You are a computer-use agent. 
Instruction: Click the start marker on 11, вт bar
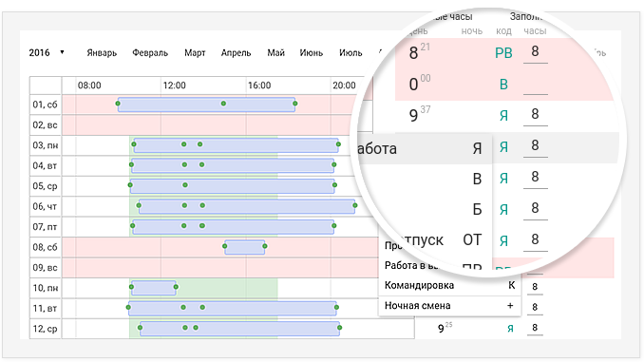coord(128,307)
